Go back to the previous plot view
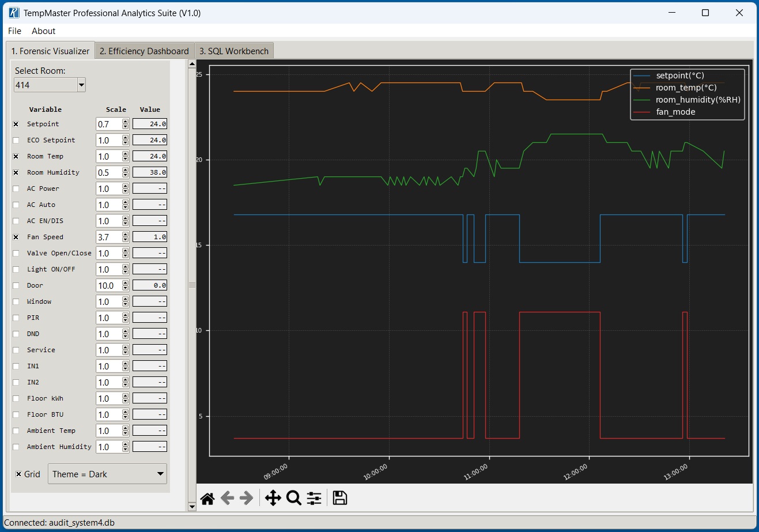Viewport: 759px width, 532px height. 227,499
